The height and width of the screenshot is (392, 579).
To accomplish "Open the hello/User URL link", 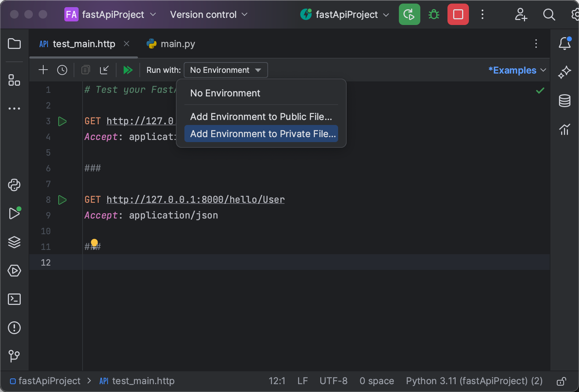I will coord(196,200).
